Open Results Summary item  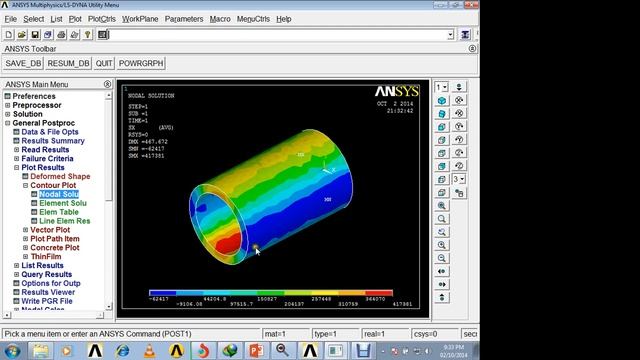pos(53,141)
